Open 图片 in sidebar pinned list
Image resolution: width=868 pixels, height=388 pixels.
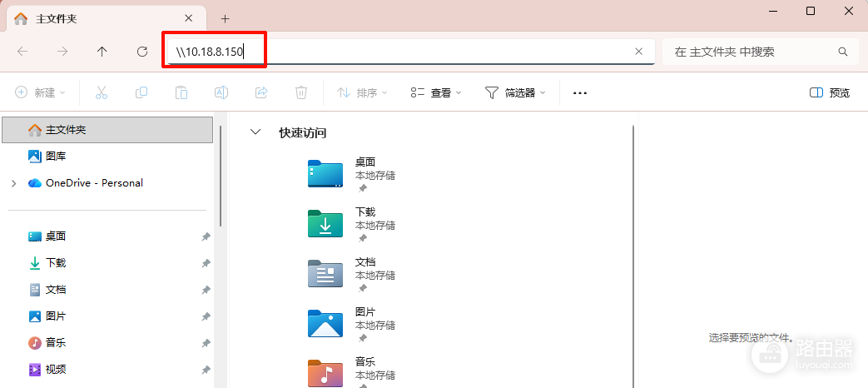pos(47,316)
